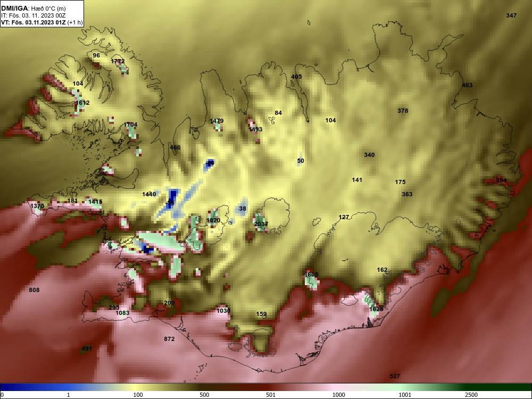532x399 pixels.
Task: Click the 363 map value
Action: click(407, 194)
